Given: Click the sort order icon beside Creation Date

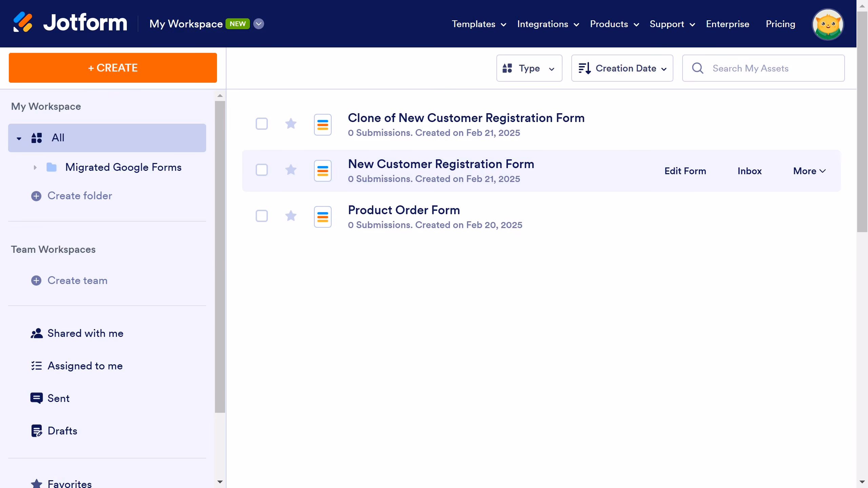Looking at the screenshot, I should 585,68.
